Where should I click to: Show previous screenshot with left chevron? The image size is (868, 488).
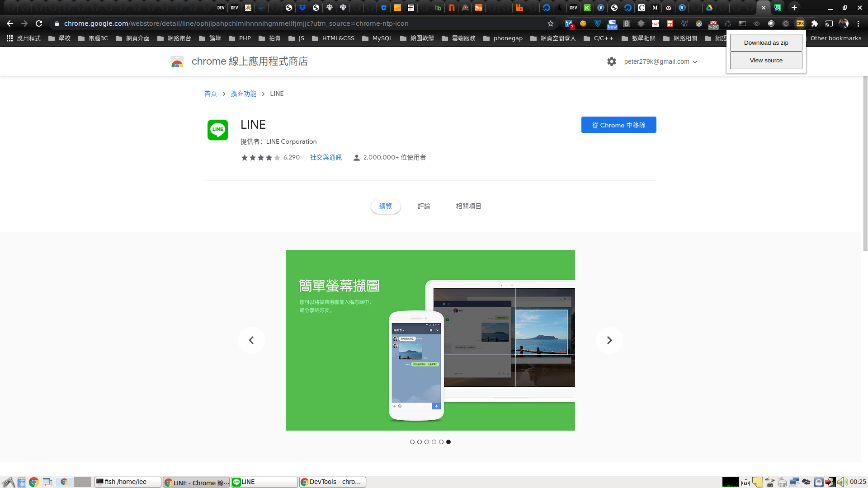[251, 340]
